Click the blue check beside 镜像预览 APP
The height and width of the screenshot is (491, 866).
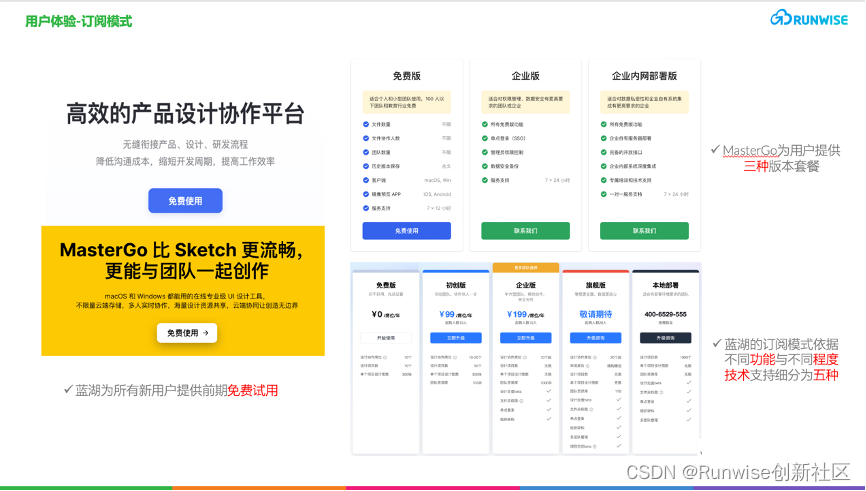[x=366, y=194]
